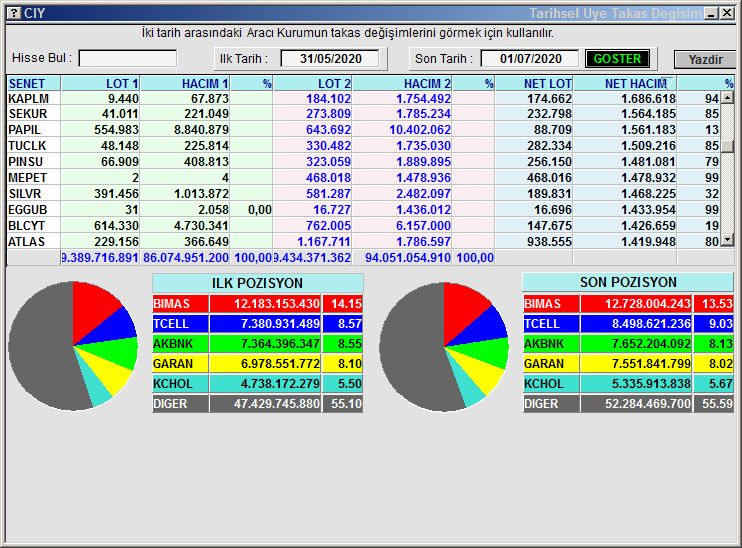Viewport: 742px width, 548px height.
Task: Select the EGGUB row
Action: pyautogui.click(x=363, y=210)
